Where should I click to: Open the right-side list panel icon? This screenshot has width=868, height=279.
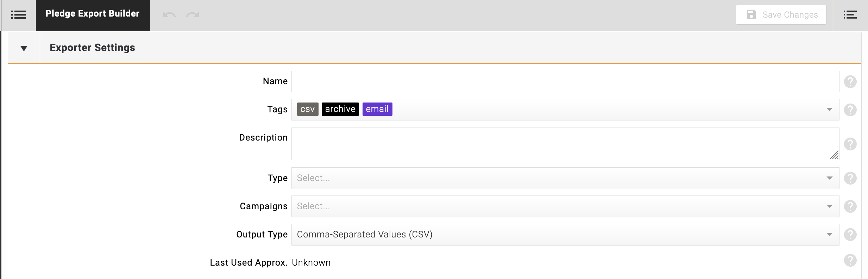click(850, 15)
